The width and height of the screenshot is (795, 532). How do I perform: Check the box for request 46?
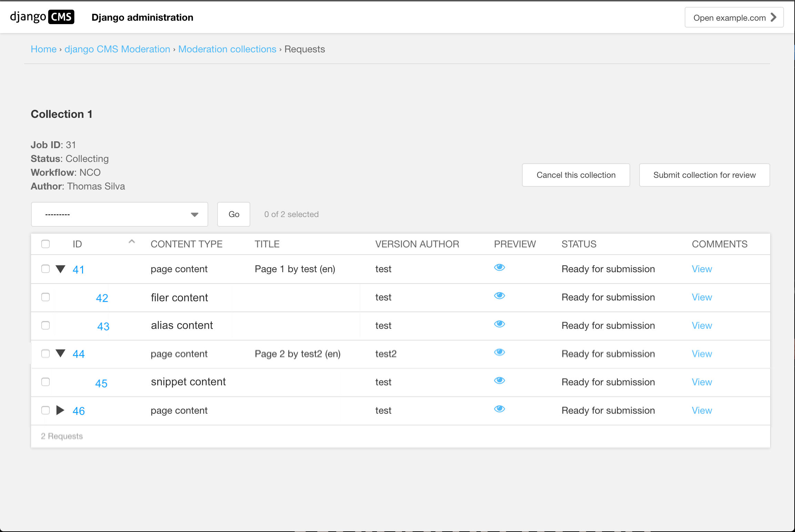click(x=46, y=410)
